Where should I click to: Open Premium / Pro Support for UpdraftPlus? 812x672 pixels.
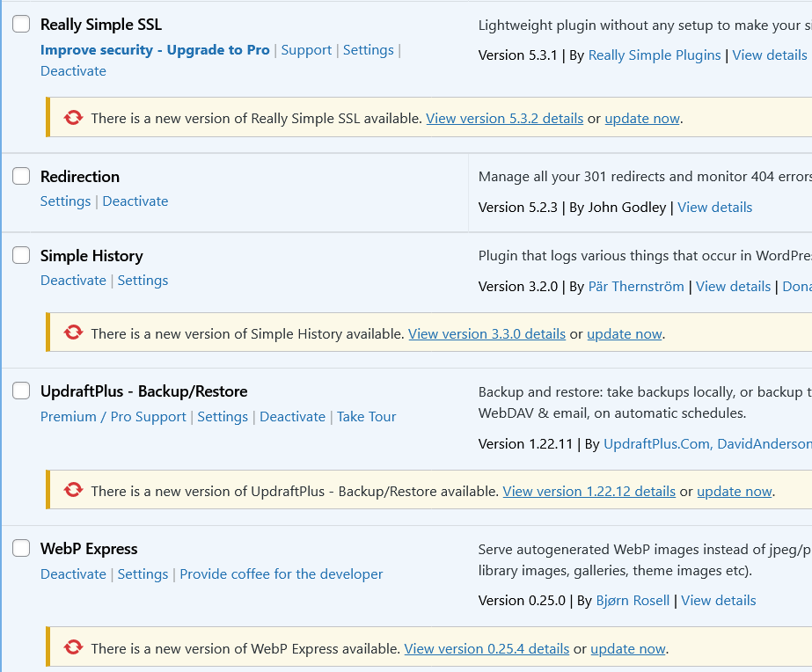[113, 417]
